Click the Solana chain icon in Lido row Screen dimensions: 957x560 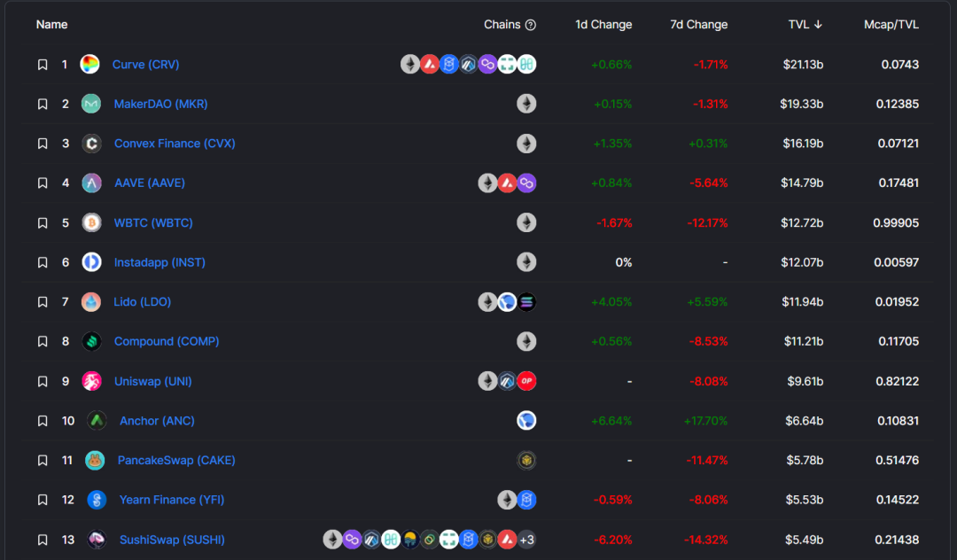click(x=526, y=302)
